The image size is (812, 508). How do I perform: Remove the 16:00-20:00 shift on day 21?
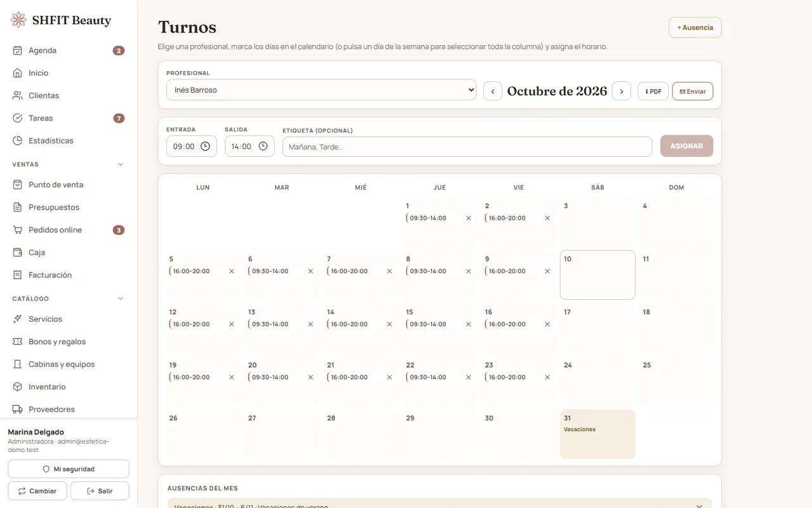[x=390, y=377]
